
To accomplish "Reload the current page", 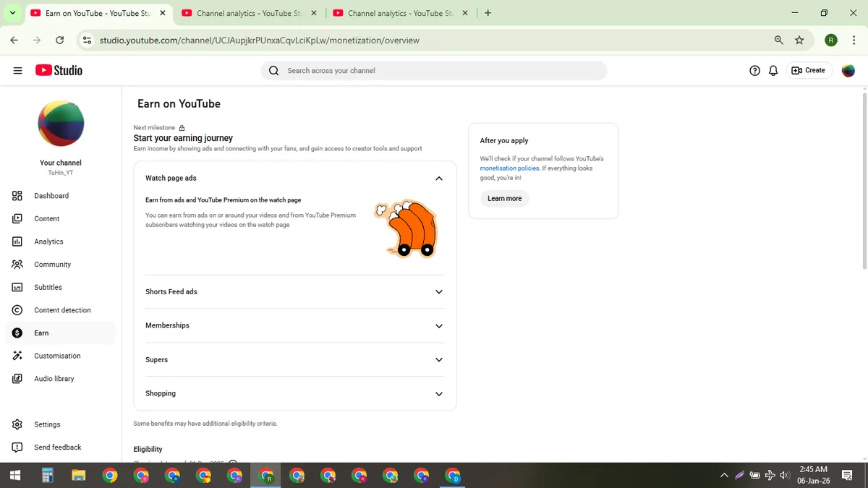I will tap(59, 40).
